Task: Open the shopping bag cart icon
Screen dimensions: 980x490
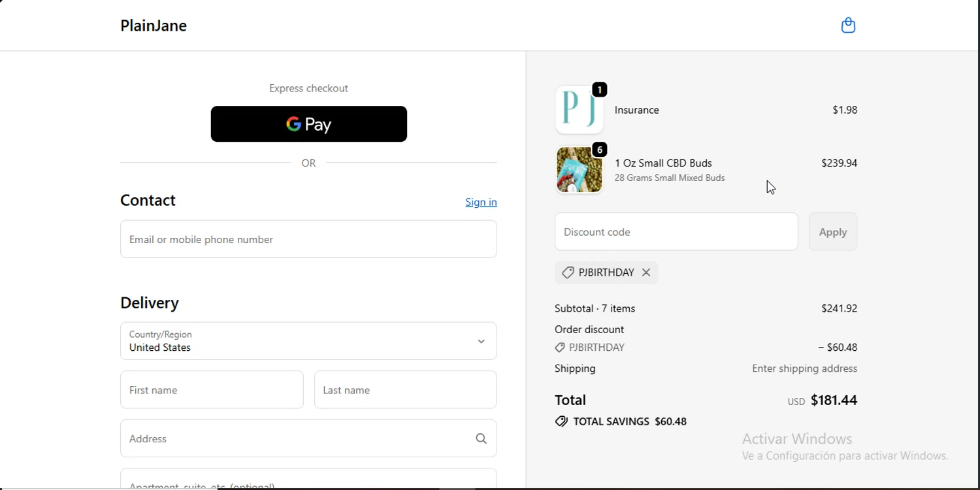Action: [848, 25]
